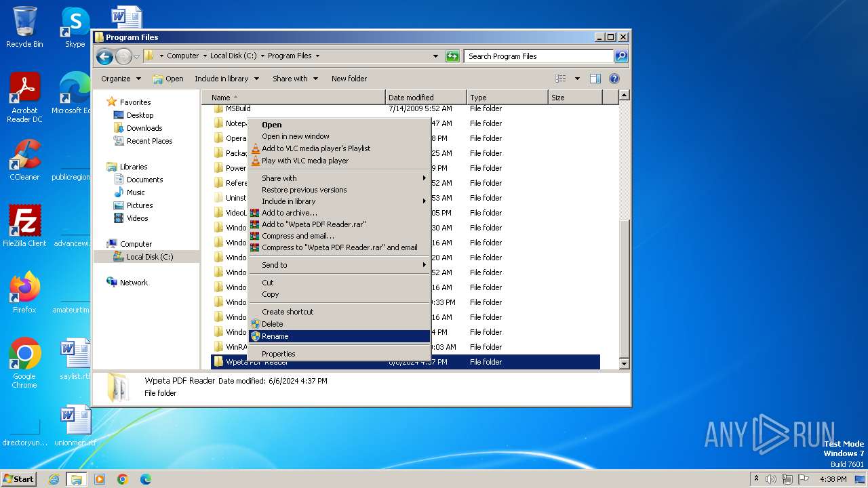This screenshot has width=868, height=488.
Task: Sort by the Size column header
Action: point(575,98)
